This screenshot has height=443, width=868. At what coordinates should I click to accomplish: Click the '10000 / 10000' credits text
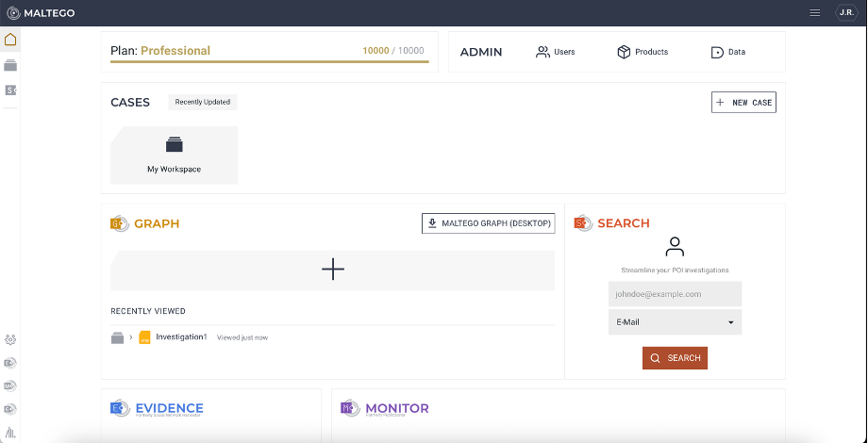(x=393, y=51)
